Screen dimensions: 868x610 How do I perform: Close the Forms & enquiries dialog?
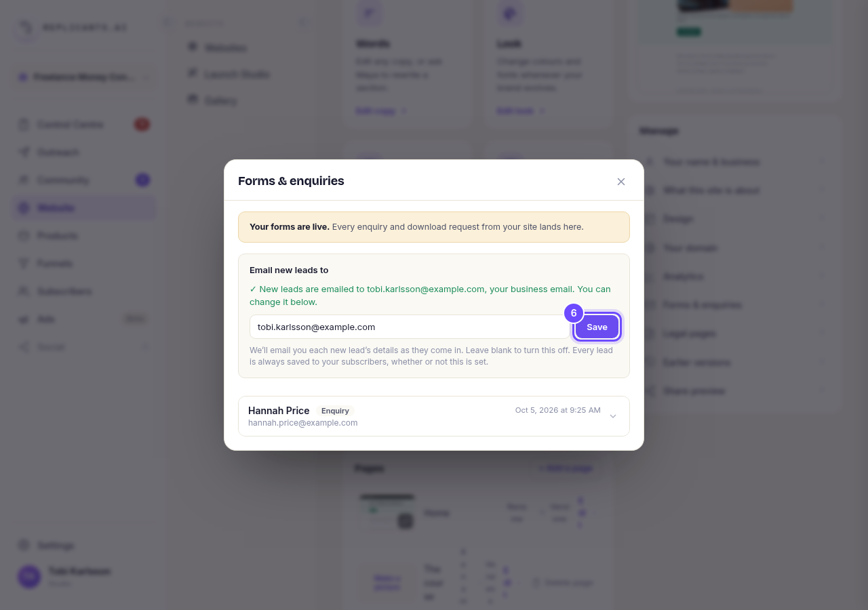click(621, 182)
